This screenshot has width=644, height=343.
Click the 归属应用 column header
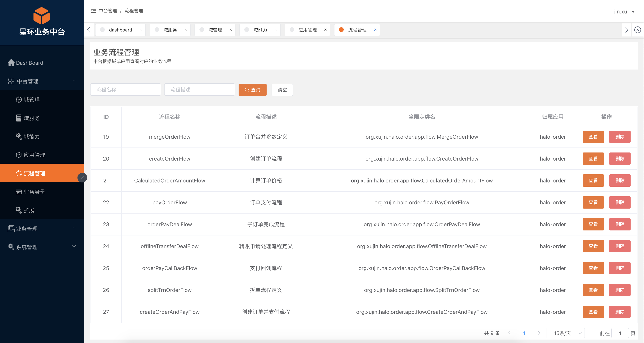(x=553, y=117)
